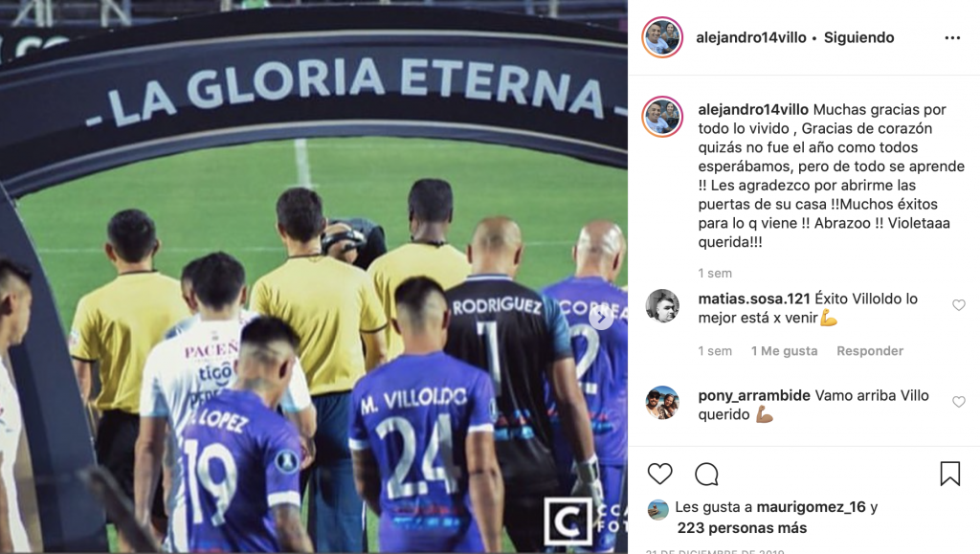Reply to matias.sosa.121 via Responder
The width and height of the screenshot is (980, 554).
coord(870,351)
